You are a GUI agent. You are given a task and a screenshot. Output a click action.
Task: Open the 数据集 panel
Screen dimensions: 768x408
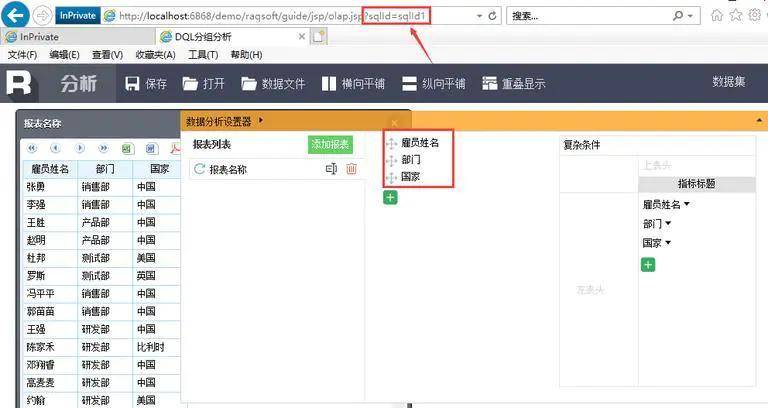[729, 82]
